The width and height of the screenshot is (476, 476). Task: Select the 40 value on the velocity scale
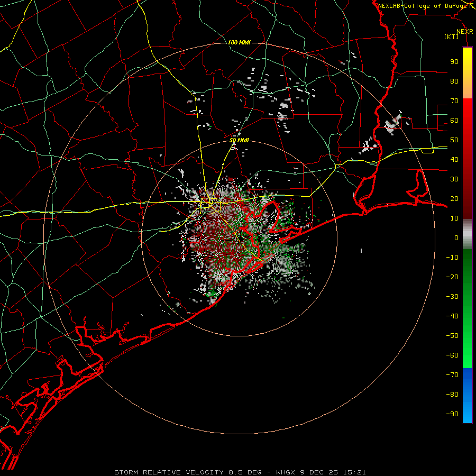pyautogui.click(x=454, y=159)
